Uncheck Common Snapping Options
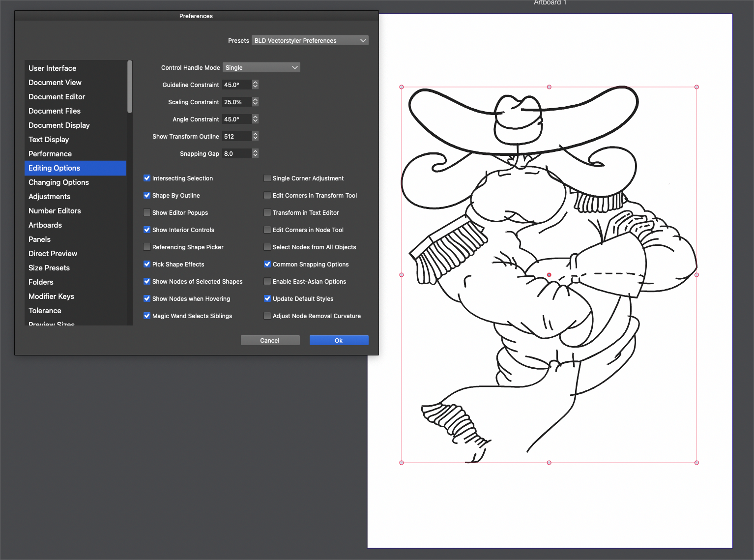754x560 pixels. pos(267,264)
